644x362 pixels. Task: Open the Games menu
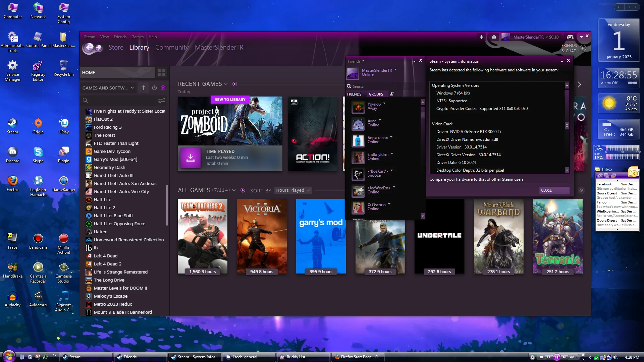[138, 37]
